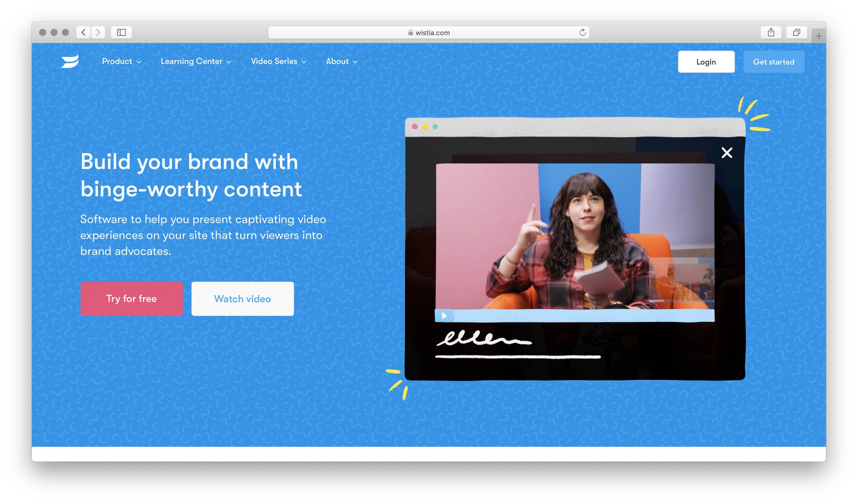Screen dimensions: 858x504
Task: Click the browser forward navigation arrow
Action: pos(98,32)
